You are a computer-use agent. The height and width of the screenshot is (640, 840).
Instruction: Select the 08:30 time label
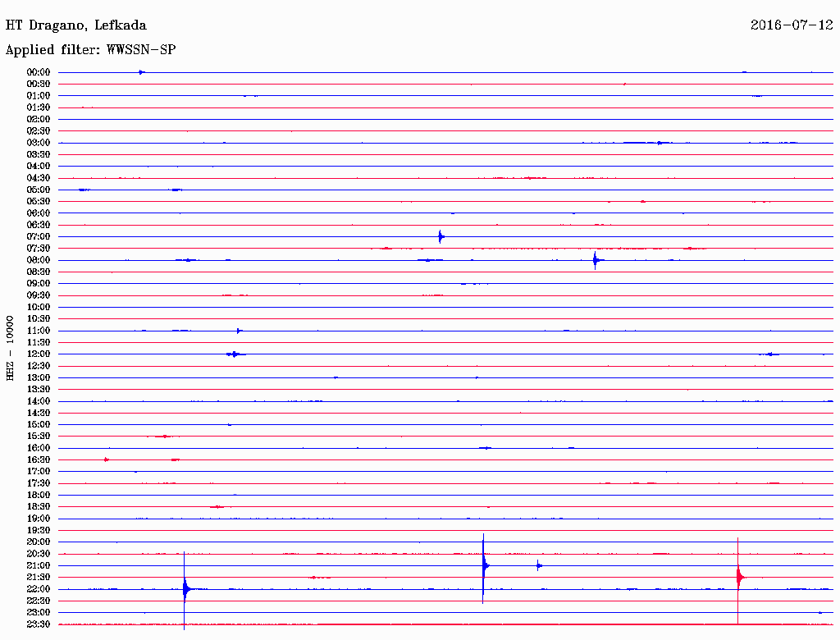(x=39, y=272)
